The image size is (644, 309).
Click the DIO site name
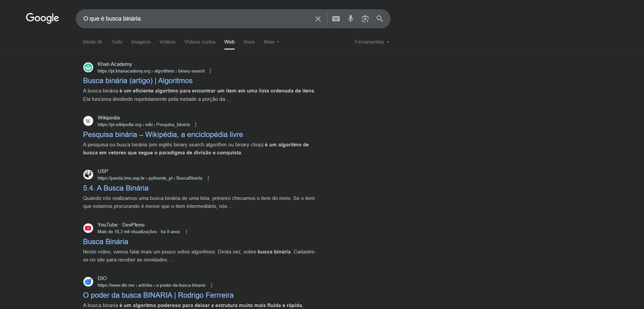pos(102,278)
